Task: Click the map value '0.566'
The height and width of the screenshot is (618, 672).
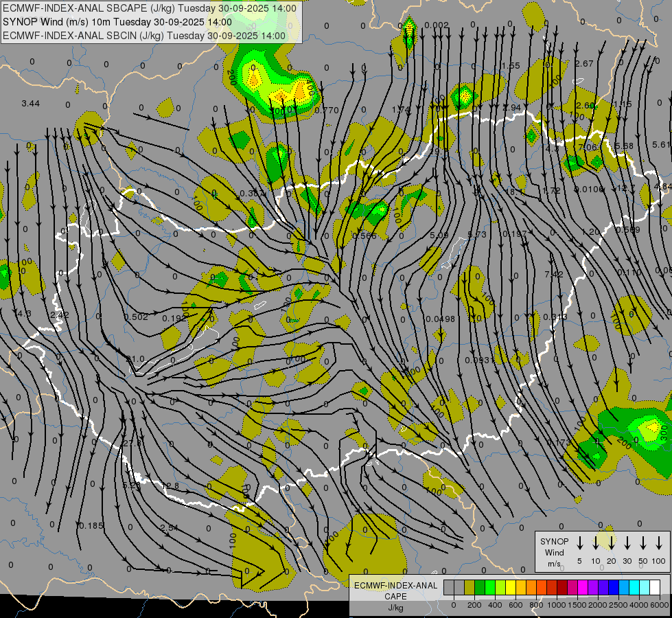Action: coord(364,236)
